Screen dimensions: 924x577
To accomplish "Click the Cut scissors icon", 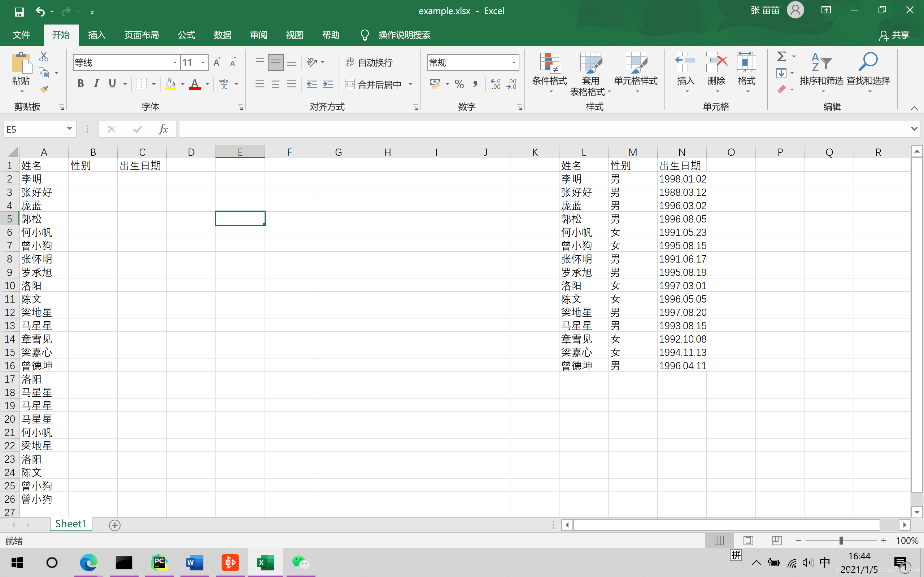I will (44, 57).
